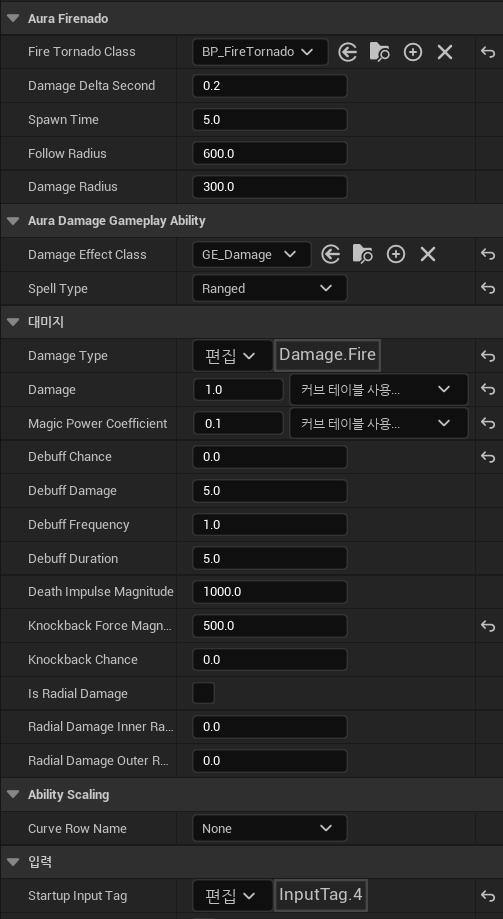Image resolution: width=503 pixels, height=919 pixels.
Task: Reset Spell Type to default
Action: (488, 288)
